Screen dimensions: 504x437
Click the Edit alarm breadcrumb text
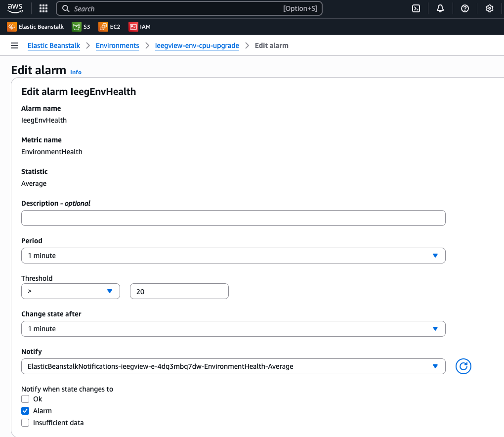[x=272, y=45]
